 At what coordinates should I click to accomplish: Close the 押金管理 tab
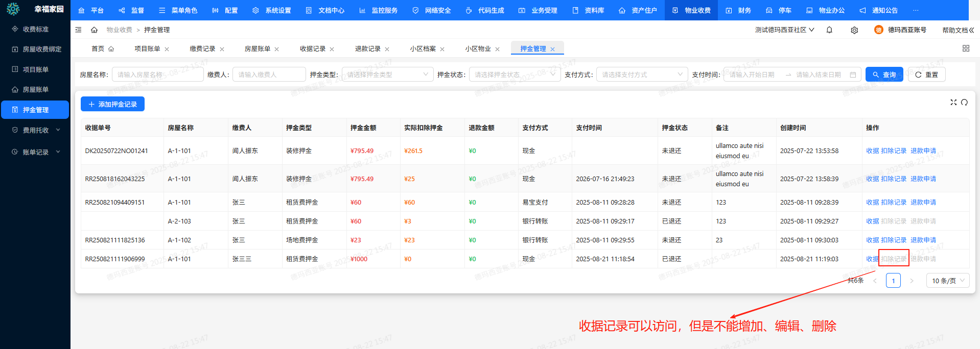click(x=552, y=49)
